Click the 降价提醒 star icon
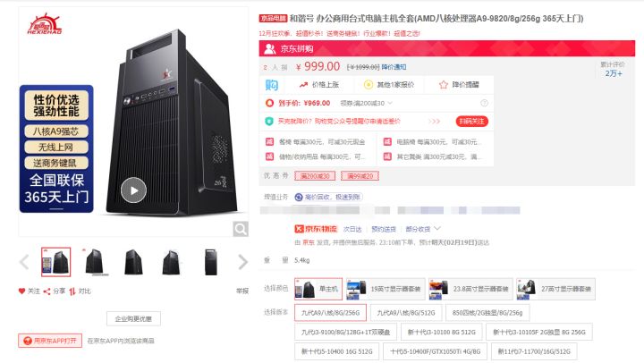The image size is (644, 363). (x=443, y=85)
